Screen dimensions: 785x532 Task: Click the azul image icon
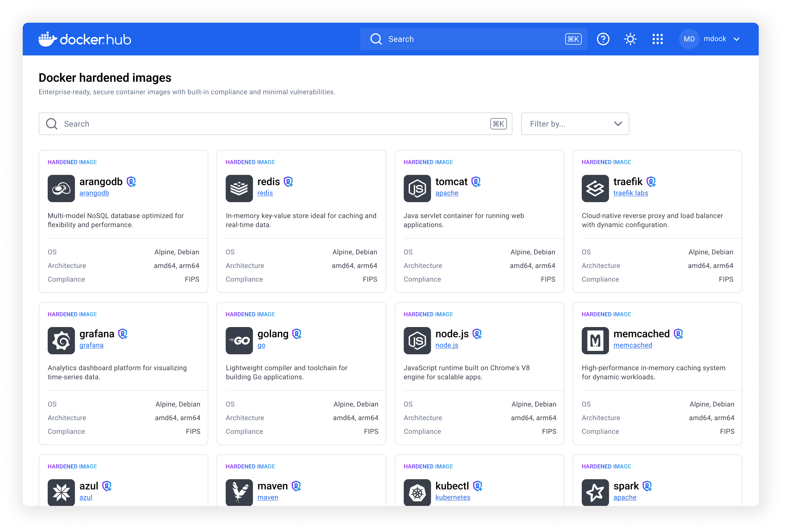(x=61, y=493)
